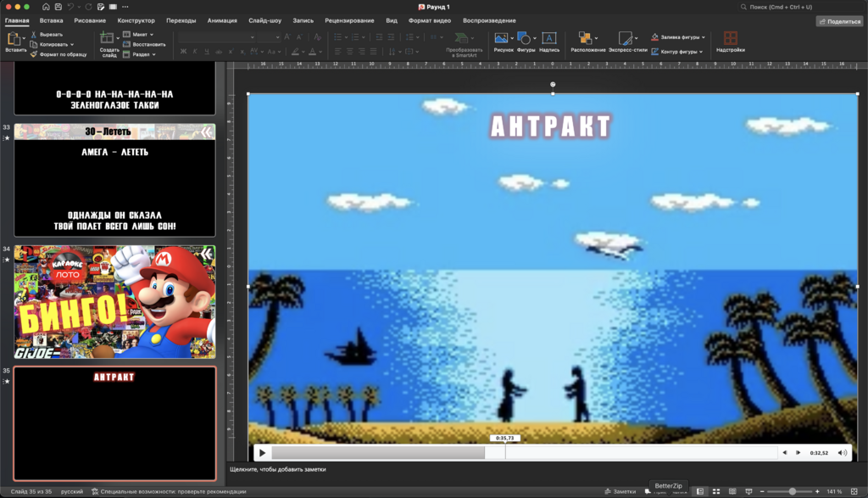Switch to the Воспроизведение tab

489,20
